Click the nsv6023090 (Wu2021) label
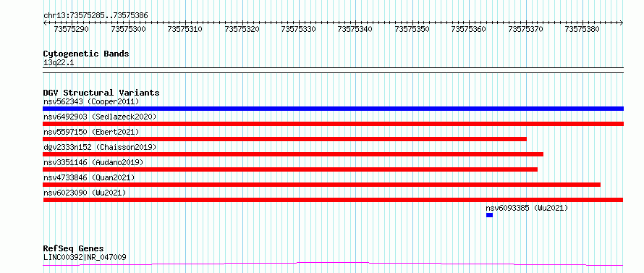The width and height of the screenshot is (644, 273). [x=85, y=193]
